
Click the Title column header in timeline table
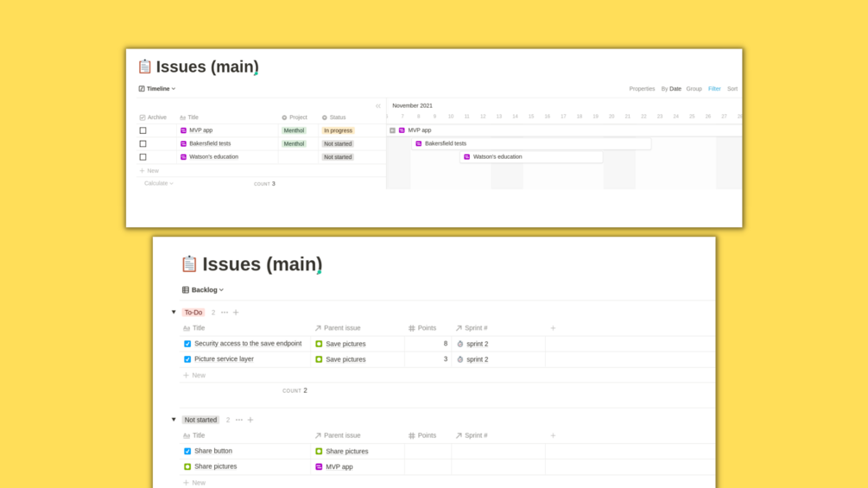click(189, 117)
